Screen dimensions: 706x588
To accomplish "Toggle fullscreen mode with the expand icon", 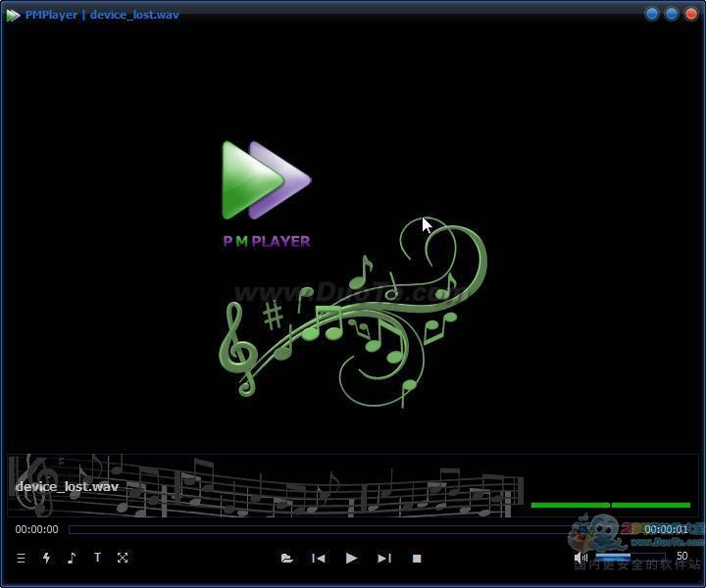I will pos(123,558).
